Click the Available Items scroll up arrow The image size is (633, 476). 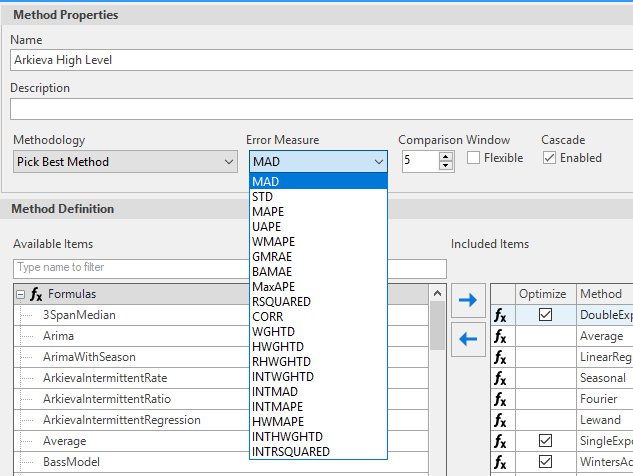437,294
